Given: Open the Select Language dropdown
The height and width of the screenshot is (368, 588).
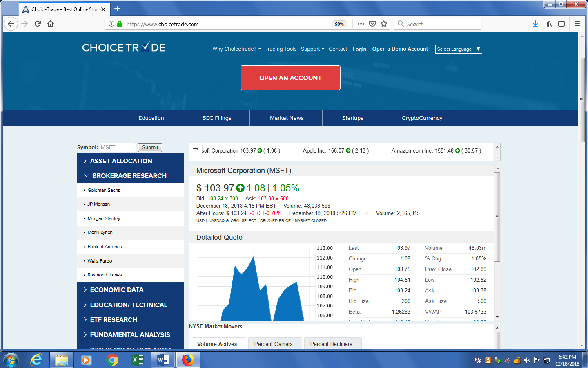Looking at the screenshot, I should (x=458, y=49).
